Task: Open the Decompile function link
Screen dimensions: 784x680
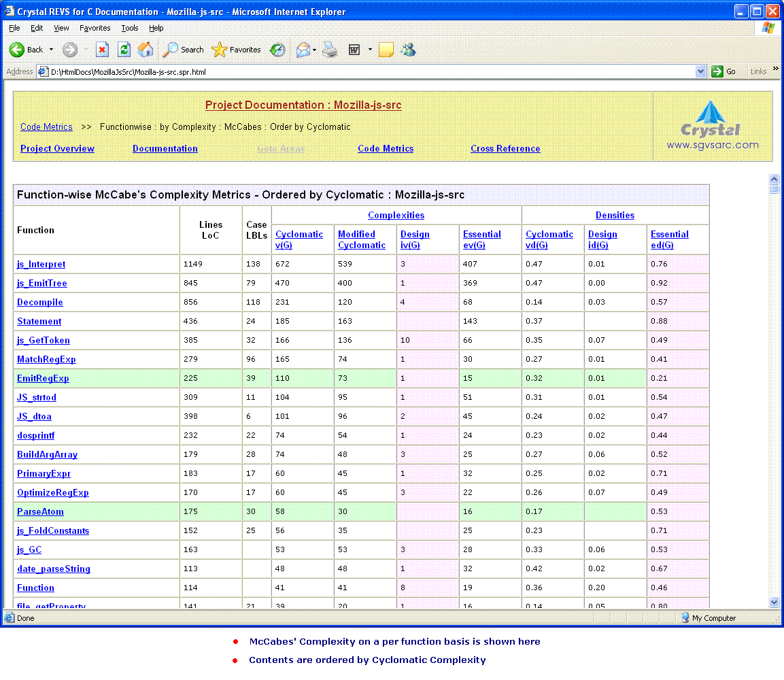Action: [x=40, y=302]
